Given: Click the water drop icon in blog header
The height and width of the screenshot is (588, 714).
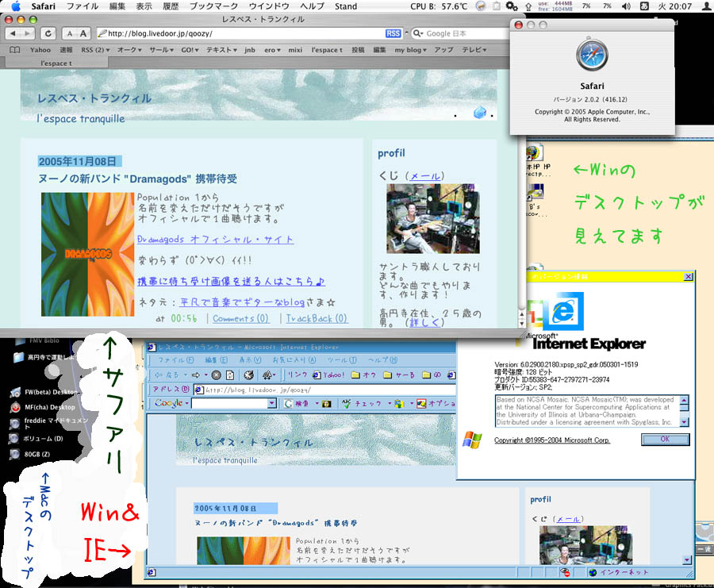Looking at the screenshot, I should coord(480,112).
